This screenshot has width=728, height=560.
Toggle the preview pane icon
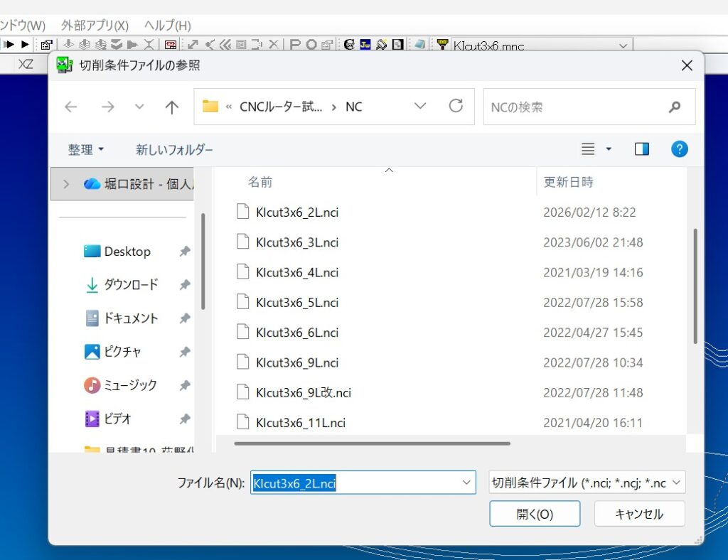tap(642, 149)
